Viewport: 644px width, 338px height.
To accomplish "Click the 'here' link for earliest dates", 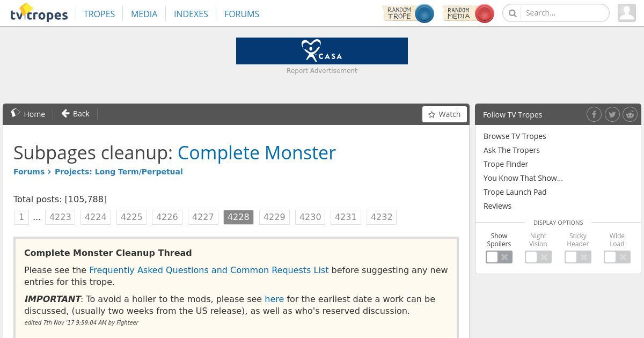I will pos(274,299).
